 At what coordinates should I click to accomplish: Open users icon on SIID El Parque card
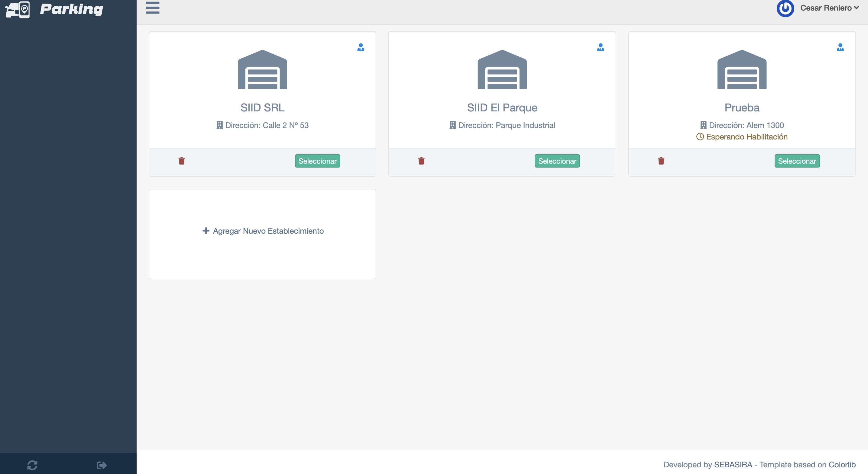click(x=600, y=47)
